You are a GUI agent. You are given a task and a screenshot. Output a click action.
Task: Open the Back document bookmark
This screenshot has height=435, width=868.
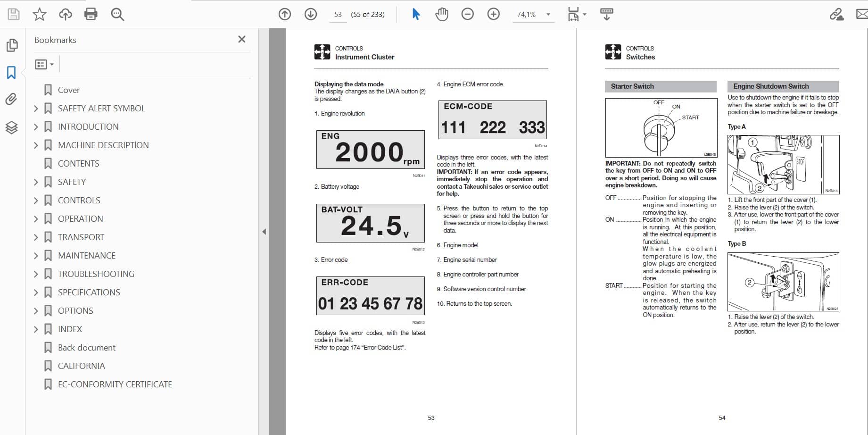[86, 348]
